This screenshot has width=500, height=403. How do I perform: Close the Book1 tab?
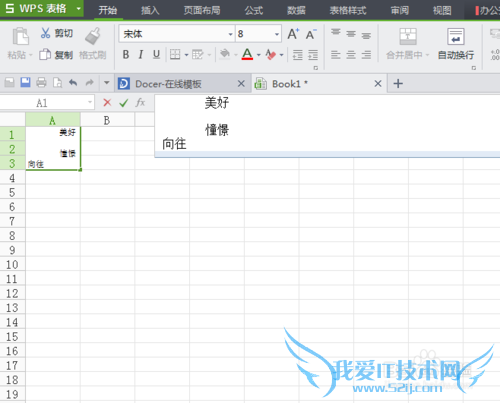[378, 84]
